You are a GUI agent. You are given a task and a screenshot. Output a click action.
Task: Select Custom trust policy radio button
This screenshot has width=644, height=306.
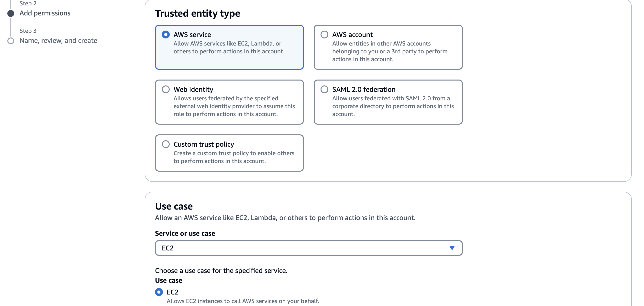point(166,144)
